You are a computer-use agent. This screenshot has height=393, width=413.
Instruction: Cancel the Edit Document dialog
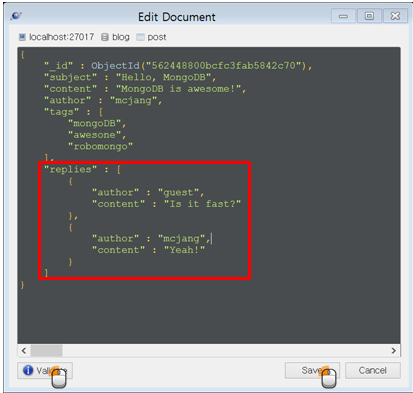click(373, 370)
